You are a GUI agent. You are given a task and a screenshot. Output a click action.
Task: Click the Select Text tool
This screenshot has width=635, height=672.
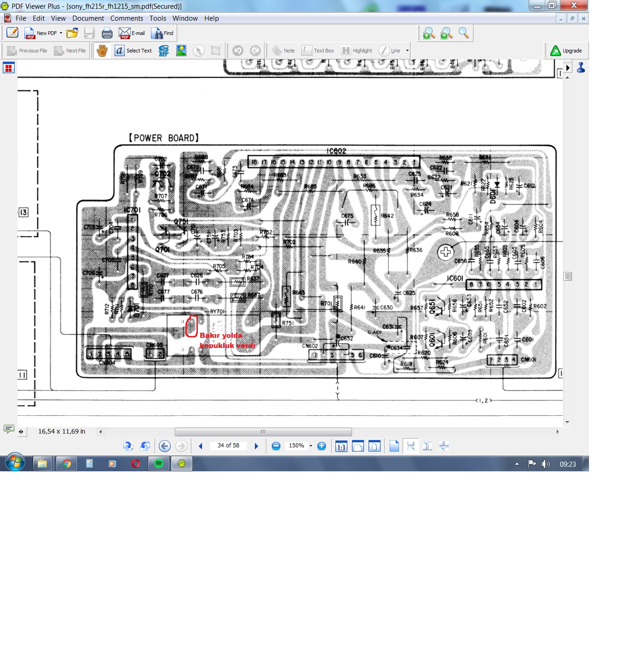tap(133, 51)
